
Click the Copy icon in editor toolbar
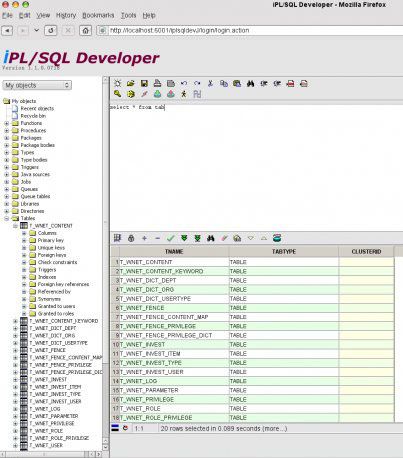click(224, 83)
